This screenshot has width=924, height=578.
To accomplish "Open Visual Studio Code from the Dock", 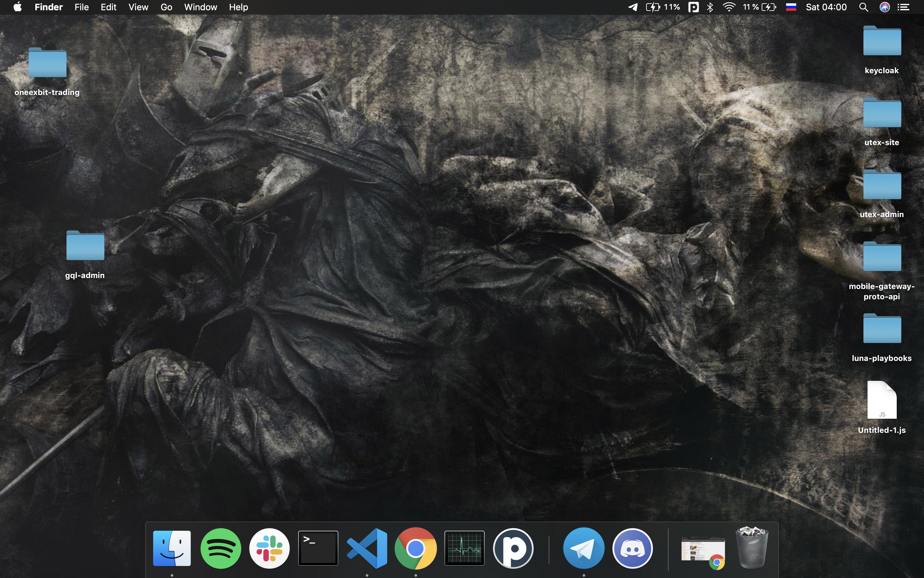I will click(367, 548).
